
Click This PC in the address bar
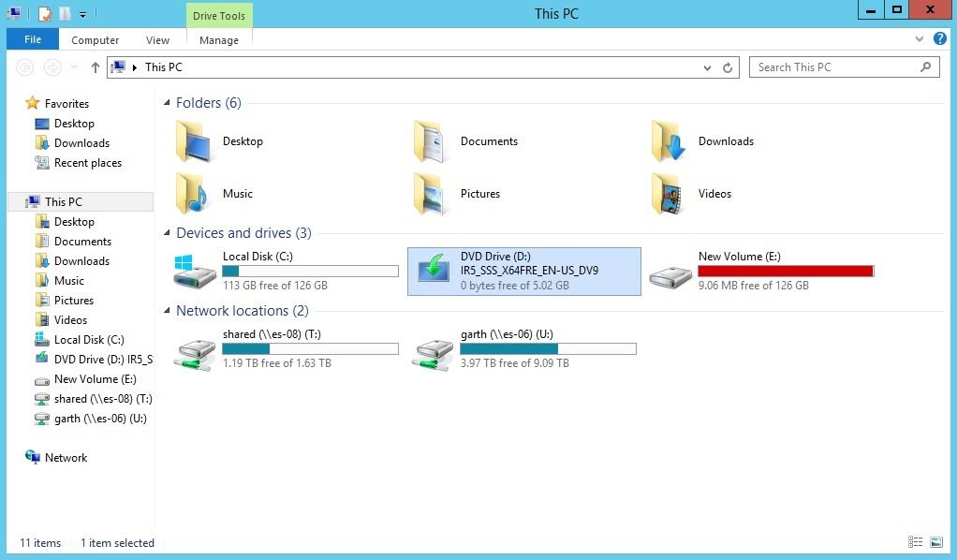pos(164,67)
